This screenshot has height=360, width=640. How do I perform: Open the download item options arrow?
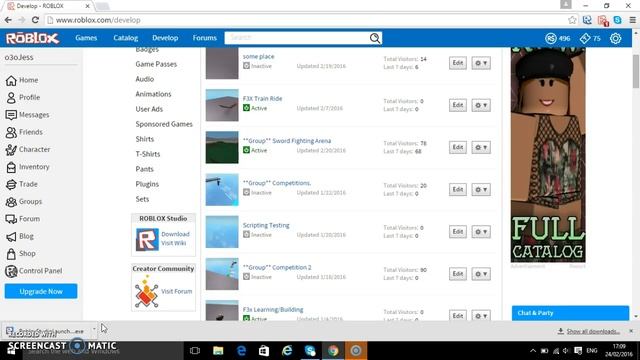point(94,329)
